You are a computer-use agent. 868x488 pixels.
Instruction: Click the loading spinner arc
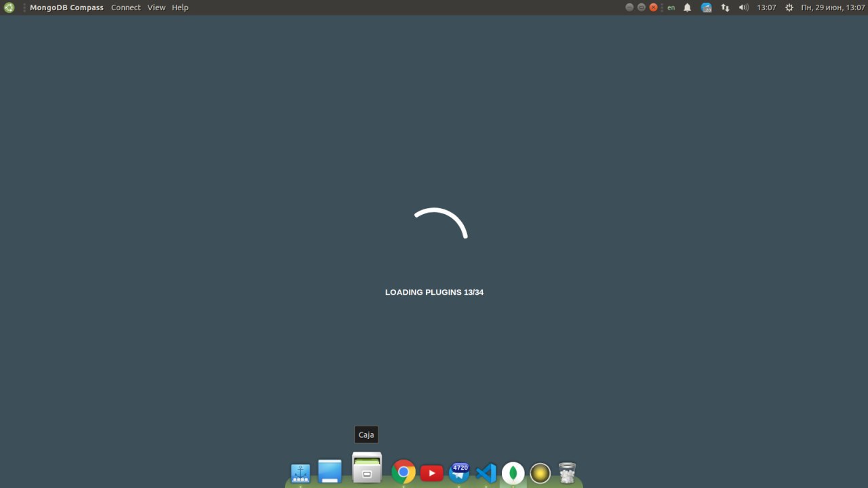point(441,223)
